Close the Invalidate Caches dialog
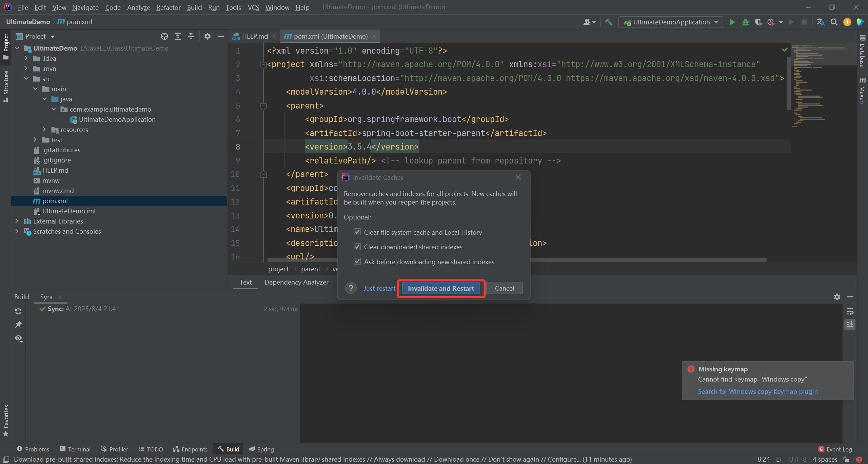 [x=518, y=177]
